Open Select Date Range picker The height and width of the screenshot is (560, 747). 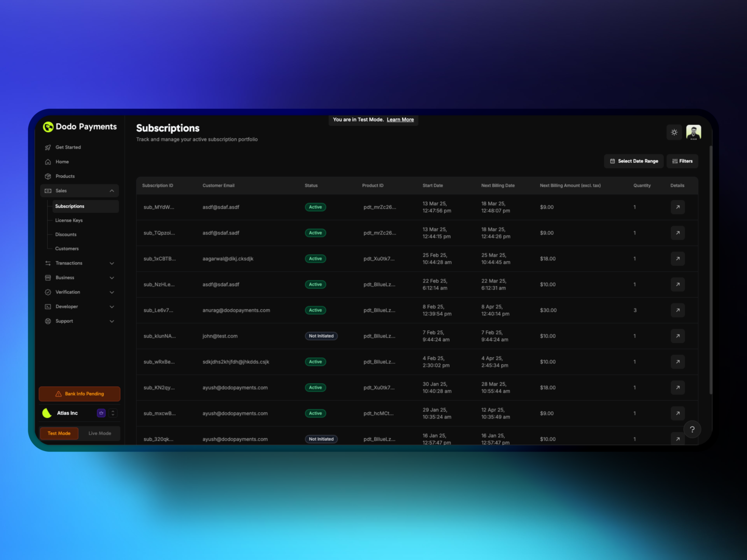click(634, 161)
